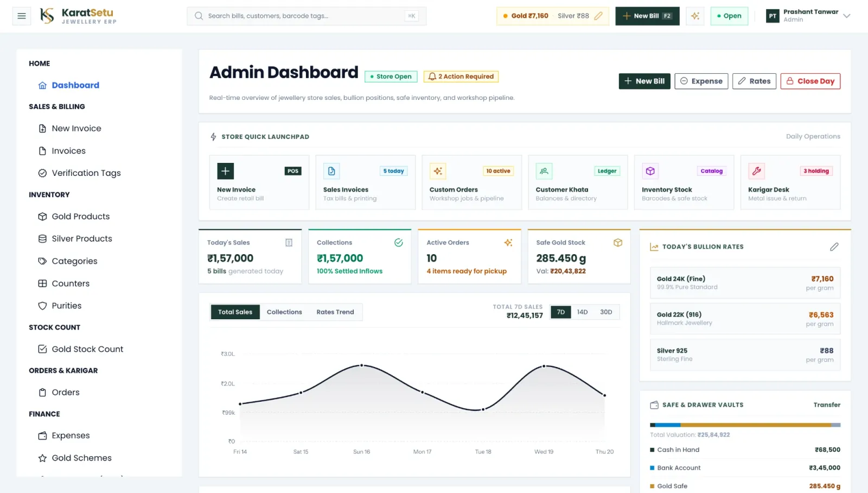Click the Safe Gold Stock box icon
The width and height of the screenshot is (868, 493).
click(618, 243)
